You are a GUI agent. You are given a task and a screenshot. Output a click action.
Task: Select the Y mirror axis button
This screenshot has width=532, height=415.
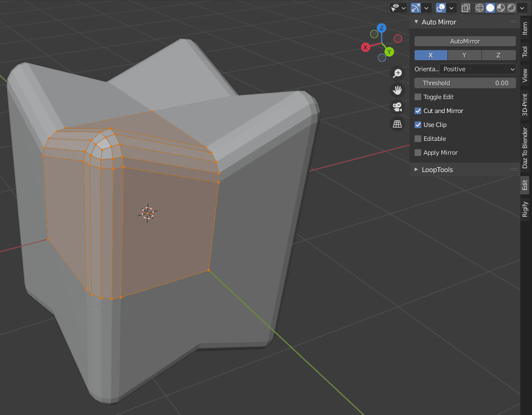tap(465, 55)
